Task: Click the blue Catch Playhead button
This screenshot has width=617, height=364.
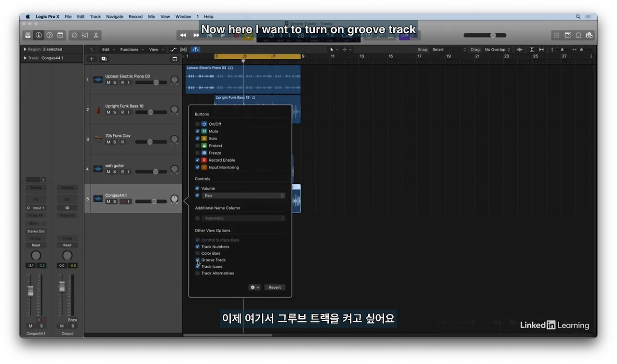Action: [x=195, y=50]
